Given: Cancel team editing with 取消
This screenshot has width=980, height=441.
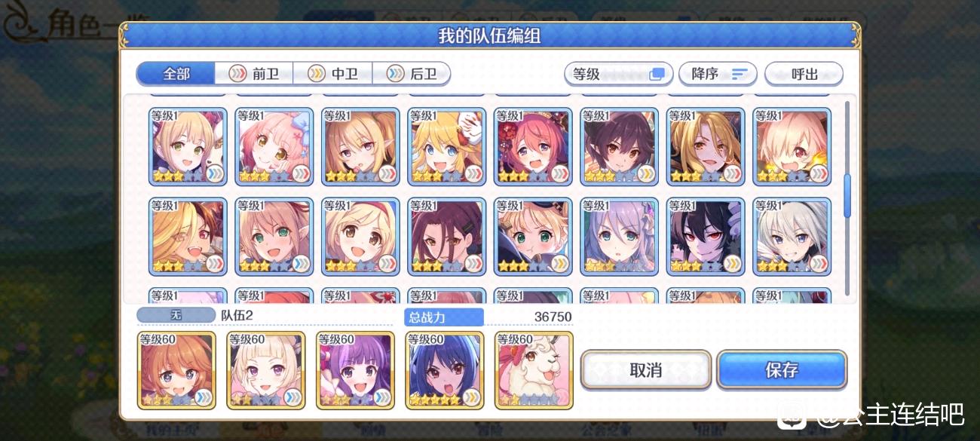Looking at the screenshot, I should click(x=646, y=370).
